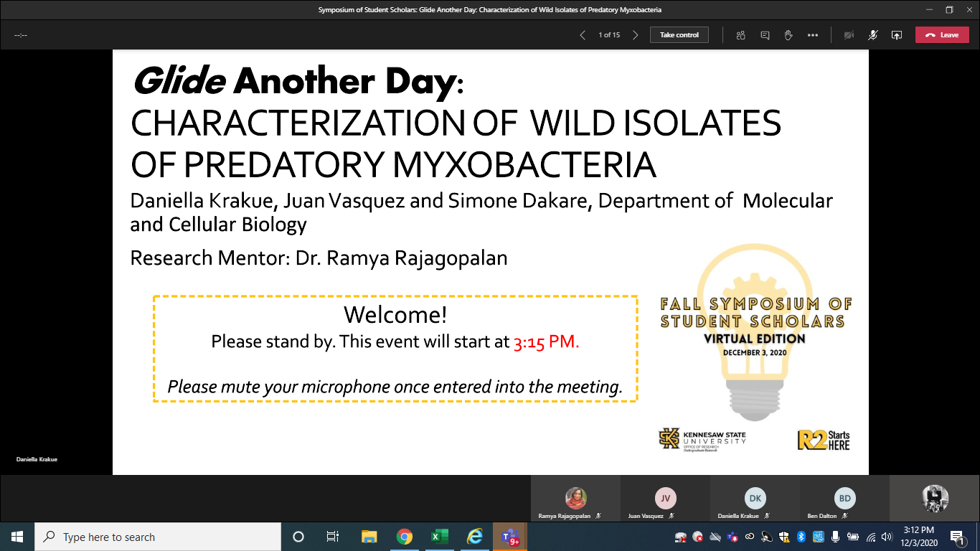Viewport: 980px width, 551px height.
Task: Click the Take control button
Action: point(679,35)
